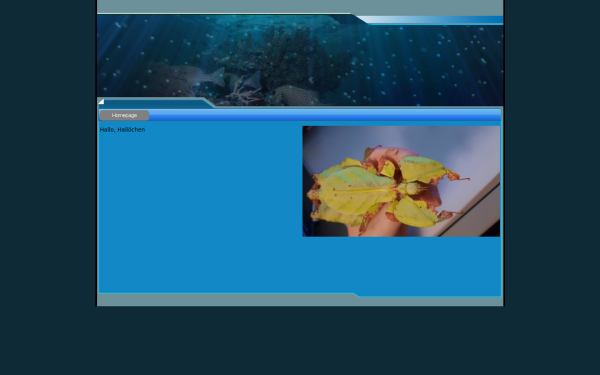The width and height of the screenshot is (600, 375).
Task: Open the Homepage navigation tab
Action: (x=124, y=115)
